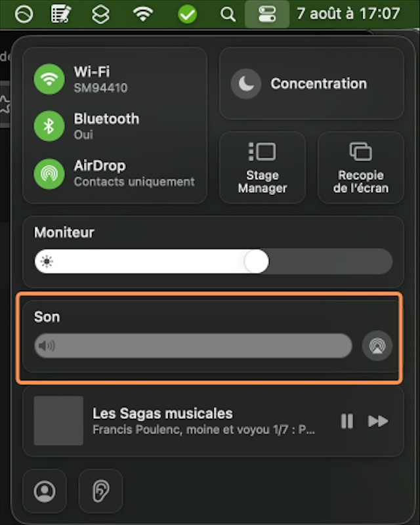
Task: Toggle the Wi-Fi green icon
Action: click(49, 79)
